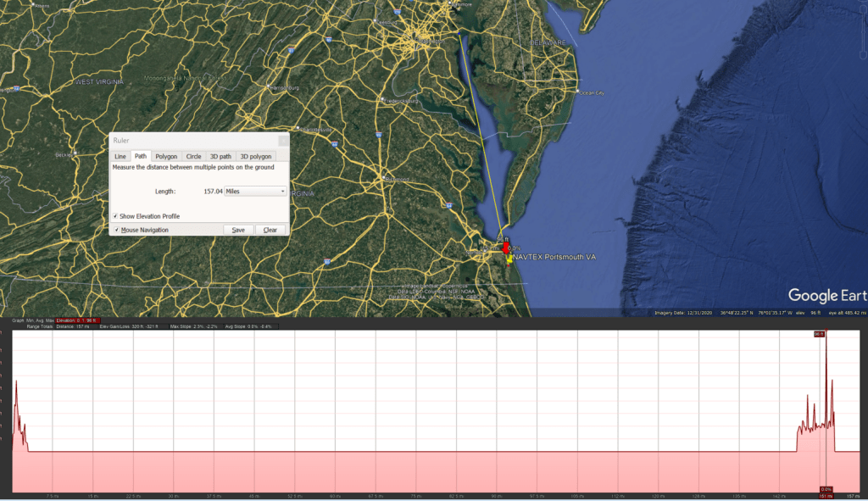
Task: Click the Save button in Ruler
Action: (238, 230)
